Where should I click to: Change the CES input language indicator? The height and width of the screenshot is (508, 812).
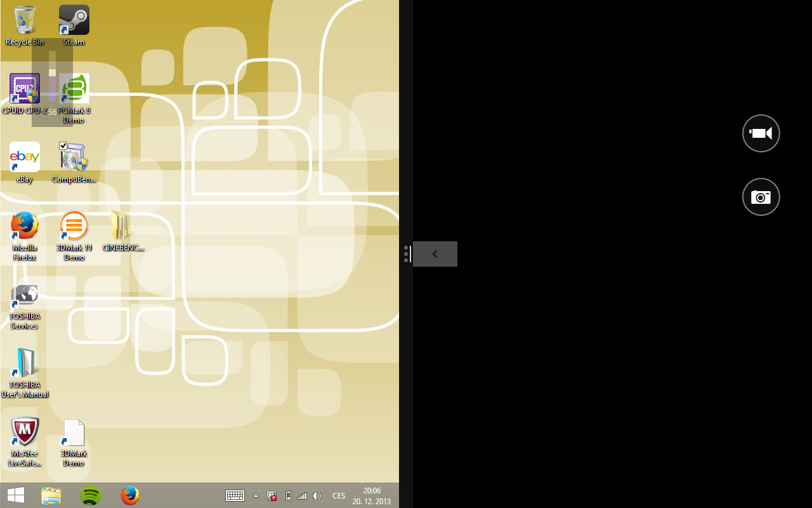point(339,496)
